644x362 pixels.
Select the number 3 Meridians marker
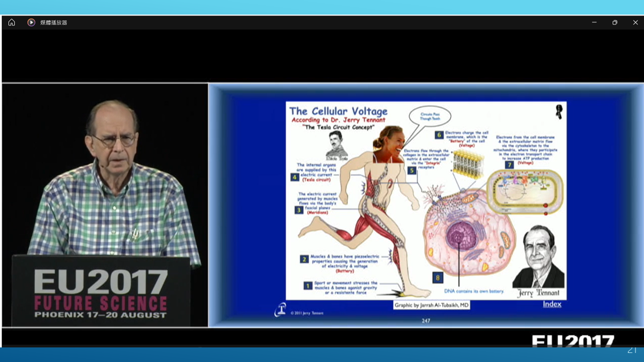(299, 210)
